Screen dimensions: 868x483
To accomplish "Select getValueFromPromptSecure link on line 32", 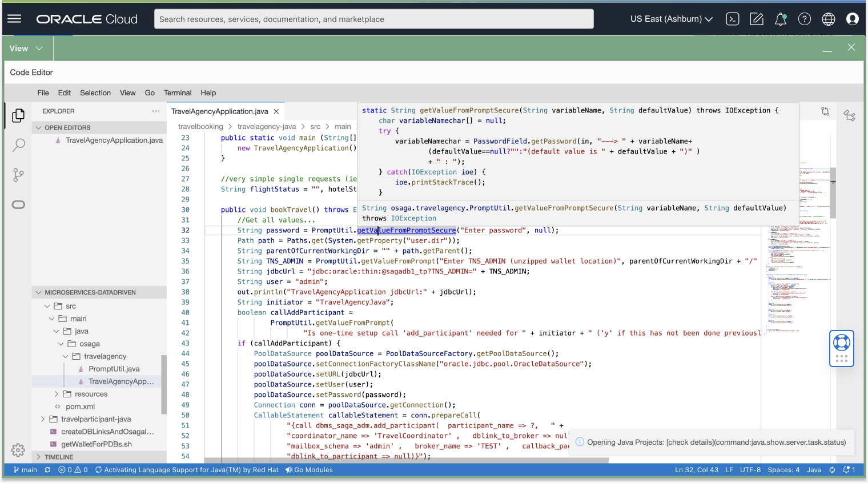I will (407, 230).
